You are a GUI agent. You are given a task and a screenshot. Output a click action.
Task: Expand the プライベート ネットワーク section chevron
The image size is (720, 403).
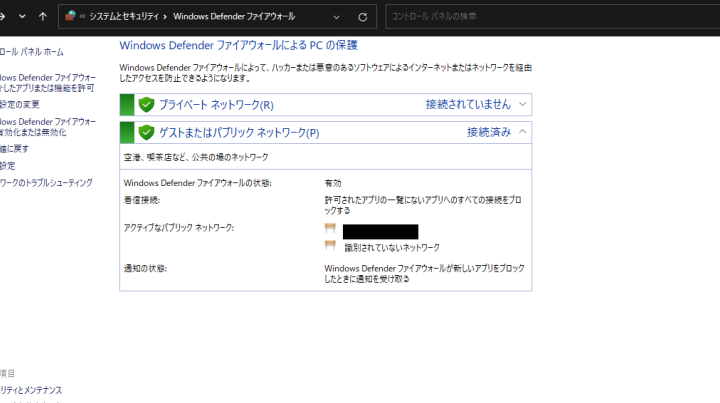522,104
